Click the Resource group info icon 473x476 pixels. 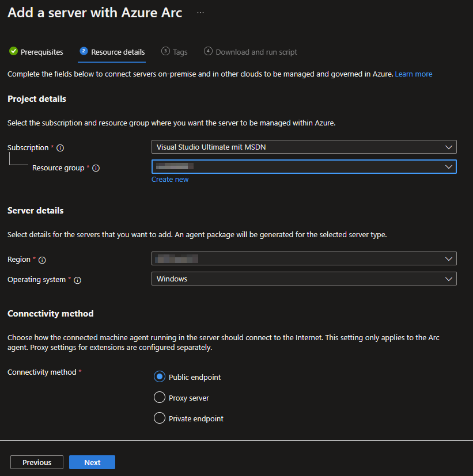[x=96, y=168]
